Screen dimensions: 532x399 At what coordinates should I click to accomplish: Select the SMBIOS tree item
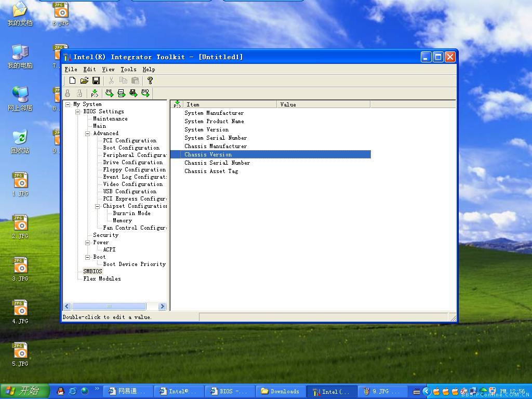[x=92, y=271]
